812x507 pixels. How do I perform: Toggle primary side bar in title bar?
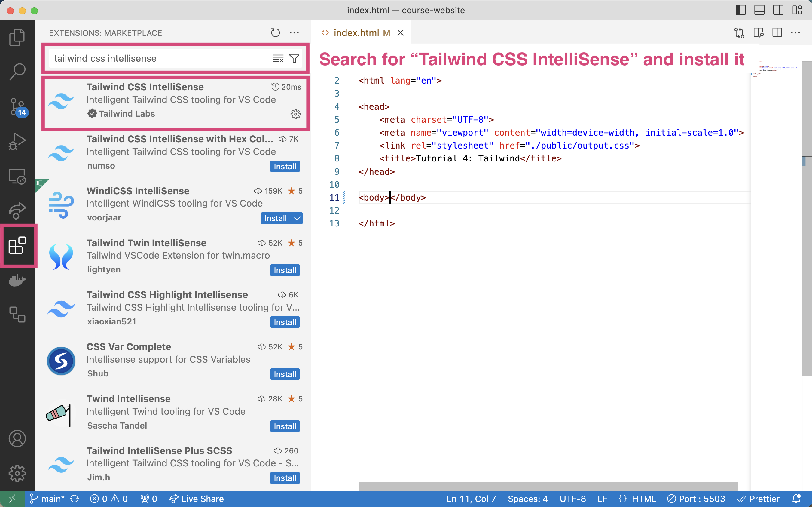tap(740, 10)
